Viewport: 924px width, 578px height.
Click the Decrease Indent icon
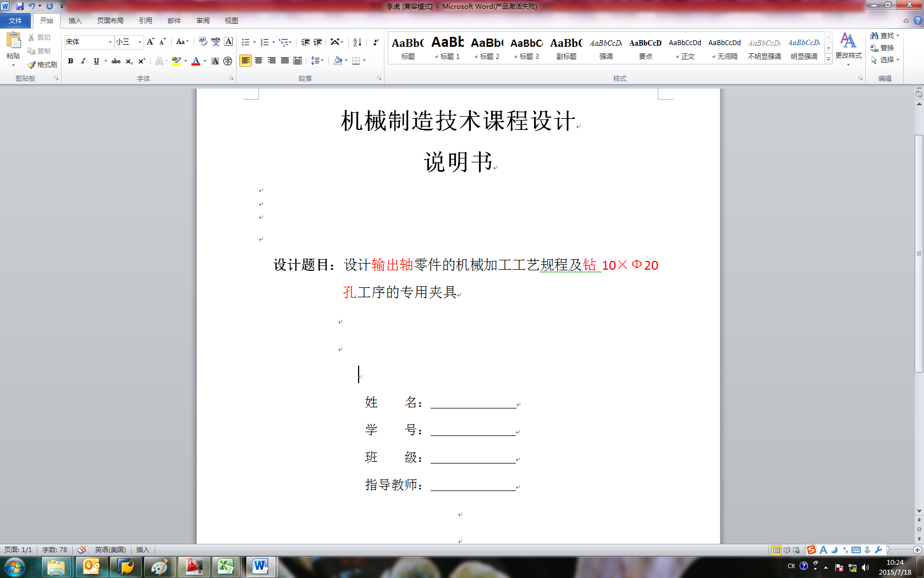tap(305, 42)
